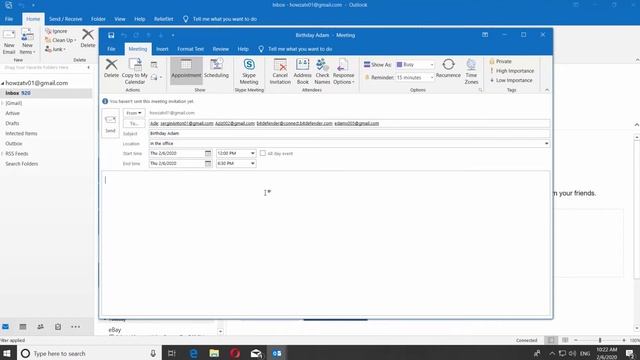Screen dimensions: 640x360
Task: Open Send / Receive tab in Outlook
Action: (65, 19)
